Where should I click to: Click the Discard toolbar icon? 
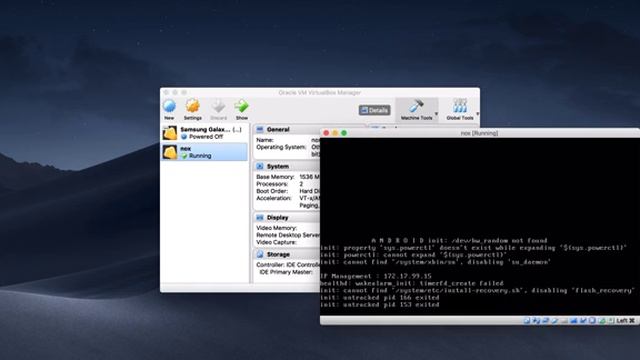(218, 107)
